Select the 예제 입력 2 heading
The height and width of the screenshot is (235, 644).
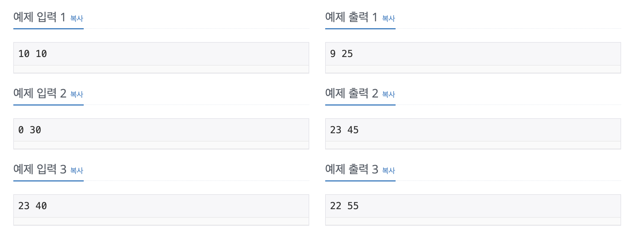(40, 94)
